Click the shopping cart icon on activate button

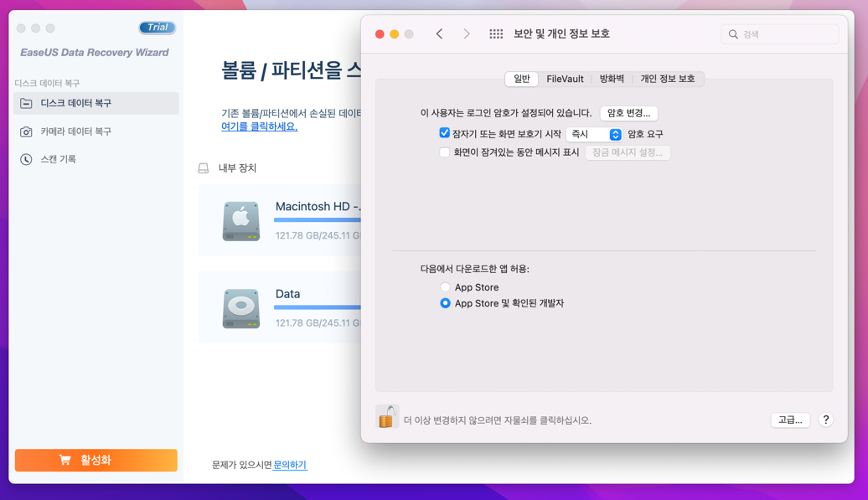[x=65, y=460]
